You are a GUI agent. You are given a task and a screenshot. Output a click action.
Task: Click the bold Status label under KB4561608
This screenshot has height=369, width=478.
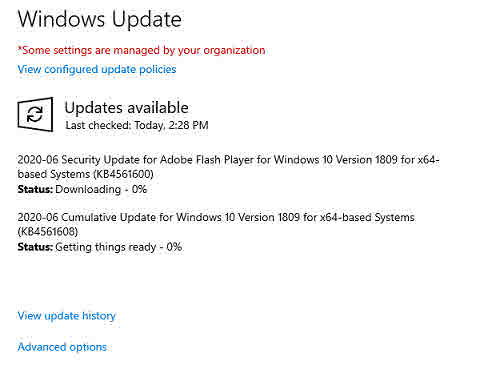35,247
